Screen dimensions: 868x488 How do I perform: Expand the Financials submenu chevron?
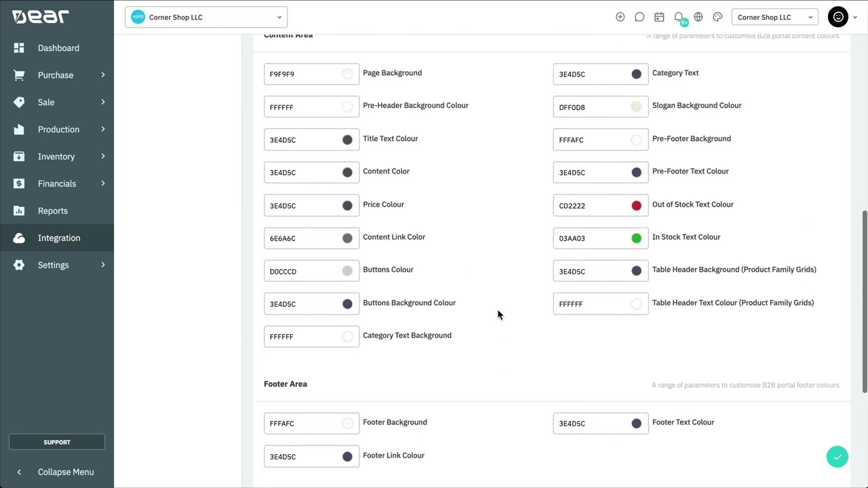[103, 183]
